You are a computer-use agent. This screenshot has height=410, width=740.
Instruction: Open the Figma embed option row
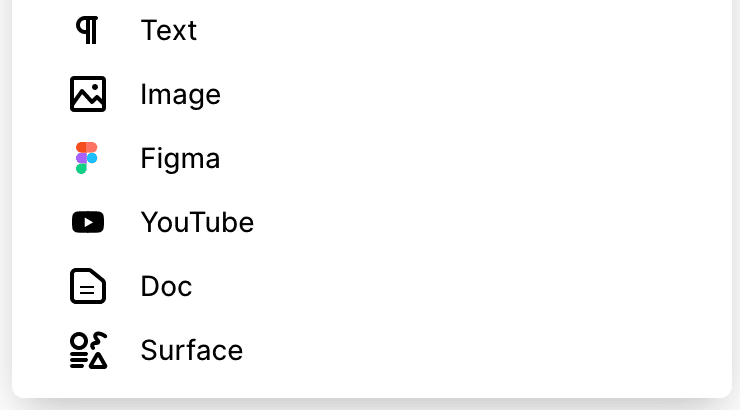pos(371,158)
